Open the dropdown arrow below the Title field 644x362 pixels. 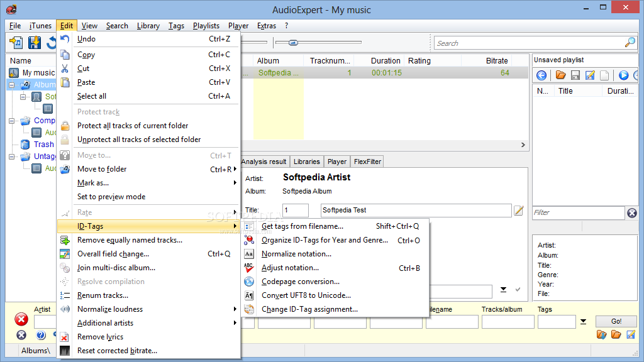(x=504, y=290)
